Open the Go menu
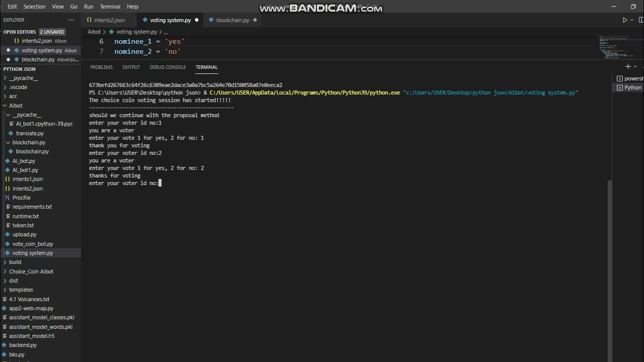Screen dimensions: 644x362 point(73,7)
